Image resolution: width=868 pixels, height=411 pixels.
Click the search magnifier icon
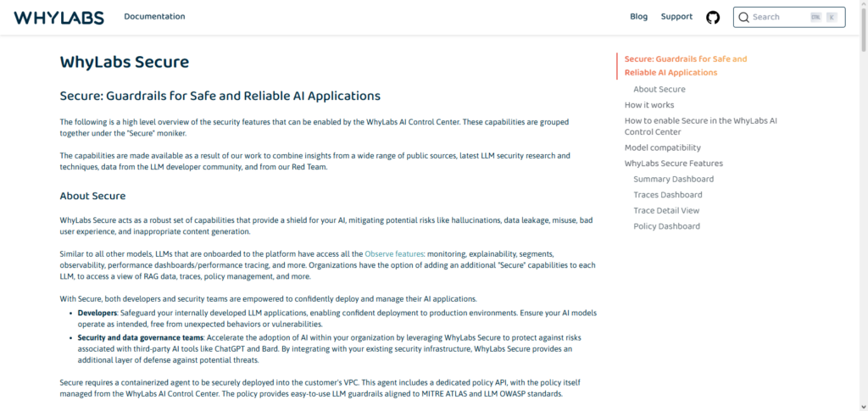743,17
